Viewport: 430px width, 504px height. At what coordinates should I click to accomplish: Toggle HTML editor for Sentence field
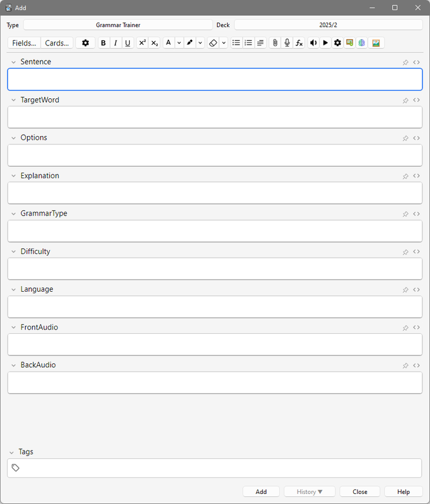tap(417, 62)
